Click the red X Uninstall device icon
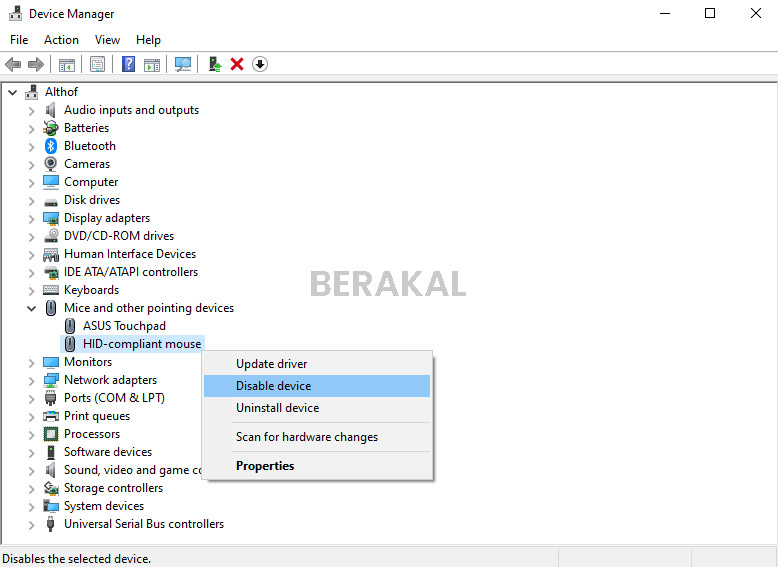778x567 pixels. tap(237, 64)
